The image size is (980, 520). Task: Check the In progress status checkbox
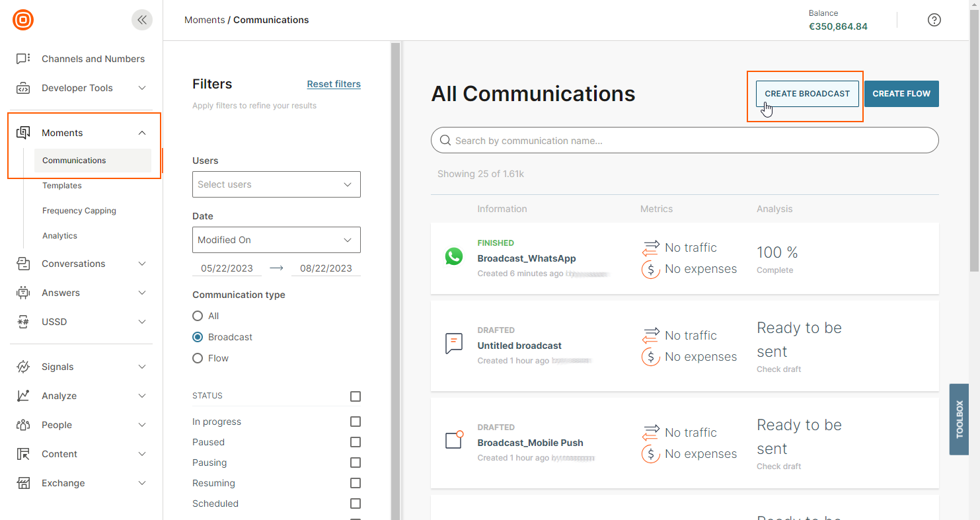(356, 422)
